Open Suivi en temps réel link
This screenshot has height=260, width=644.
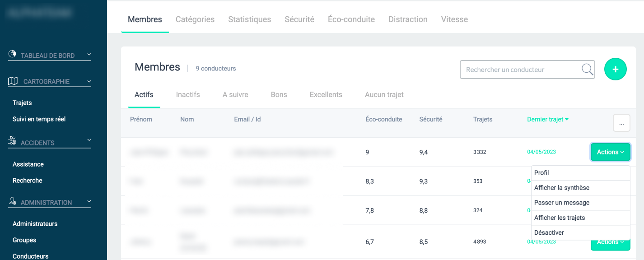[x=39, y=119]
